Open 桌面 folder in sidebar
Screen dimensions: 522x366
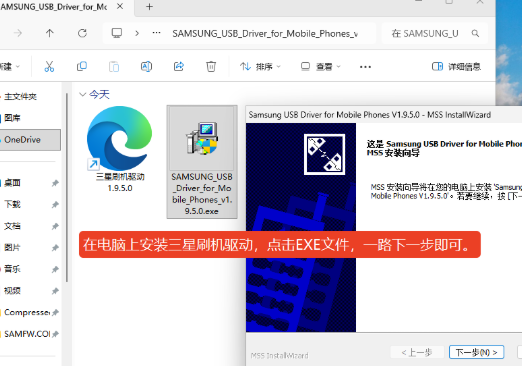(12, 183)
